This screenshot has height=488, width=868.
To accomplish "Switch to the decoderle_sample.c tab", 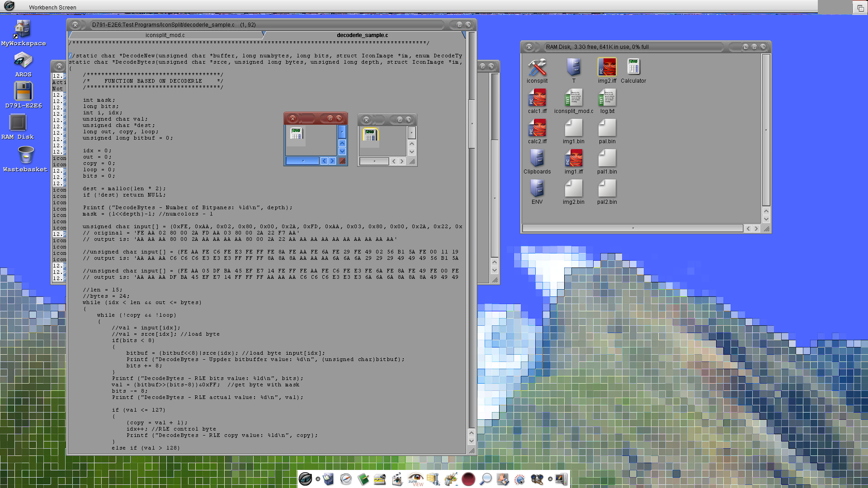I will [362, 35].
